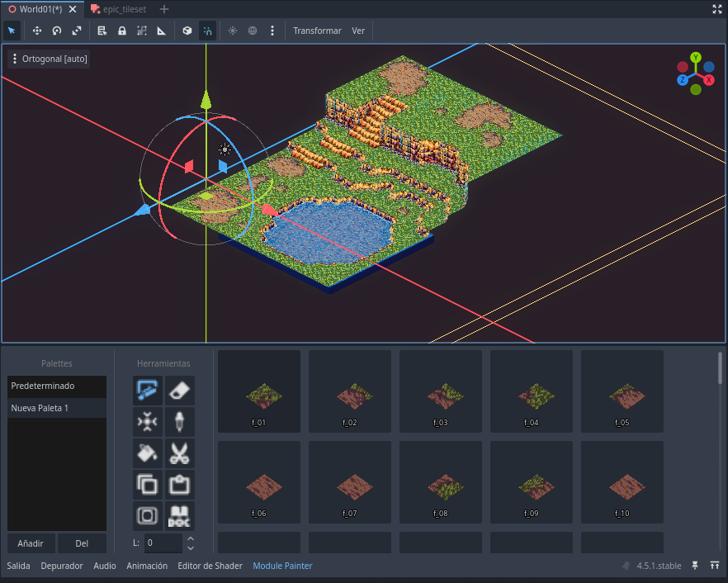This screenshot has height=583, width=728.
Task: Select the Copy duplicate tool
Action: tap(148, 484)
